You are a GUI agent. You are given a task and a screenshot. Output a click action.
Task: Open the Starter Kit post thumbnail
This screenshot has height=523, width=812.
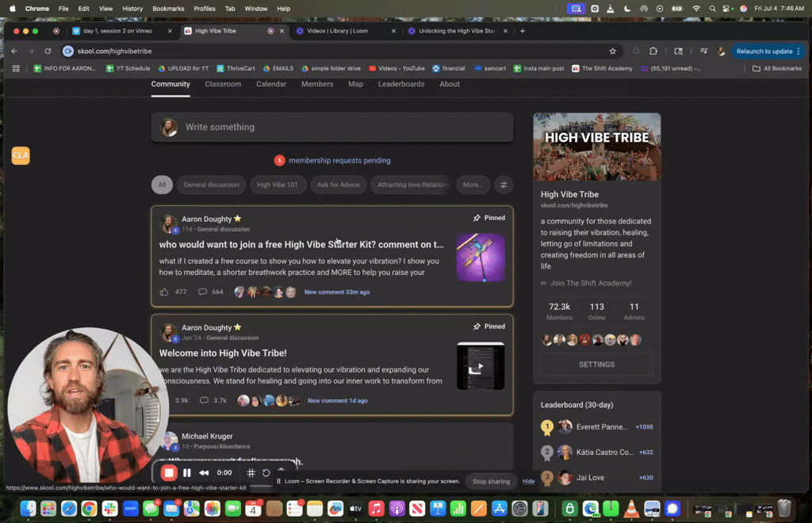tap(481, 258)
